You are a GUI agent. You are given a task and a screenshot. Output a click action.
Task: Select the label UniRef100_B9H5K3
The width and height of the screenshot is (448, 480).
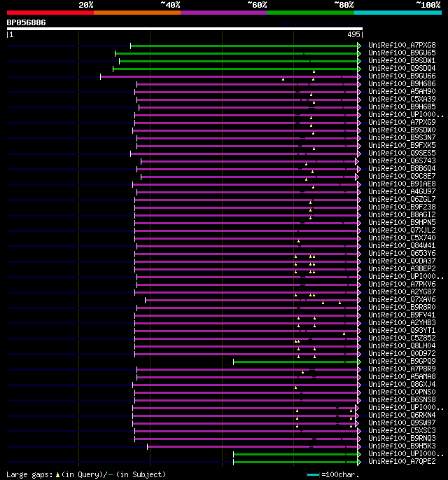point(402,446)
